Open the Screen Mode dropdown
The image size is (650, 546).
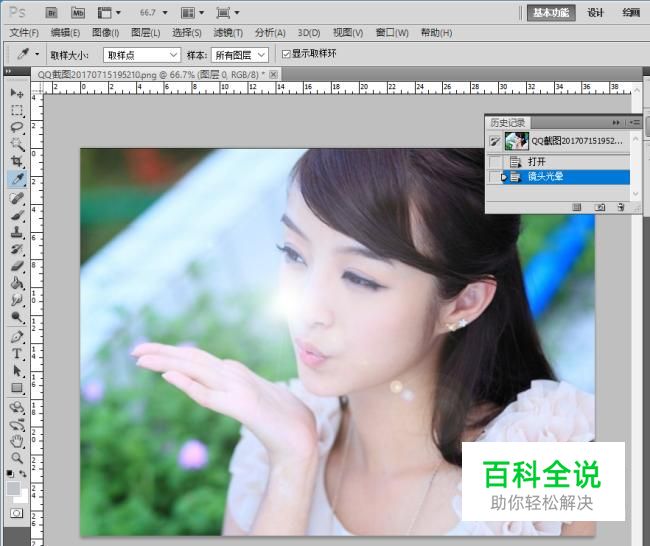pyautogui.click(x=228, y=13)
